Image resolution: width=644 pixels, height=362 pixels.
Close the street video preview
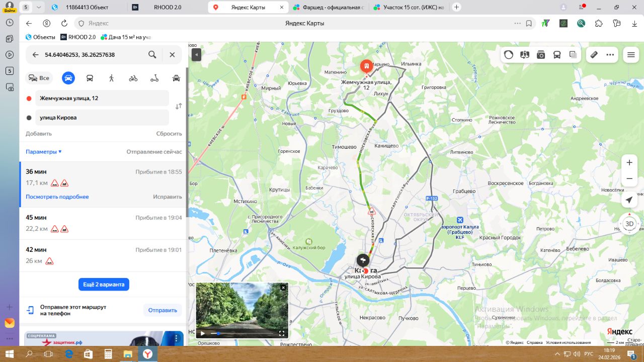tap(283, 288)
